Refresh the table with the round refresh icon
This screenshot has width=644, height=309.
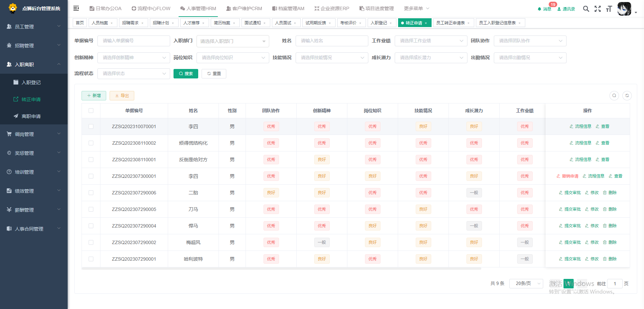click(627, 96)
